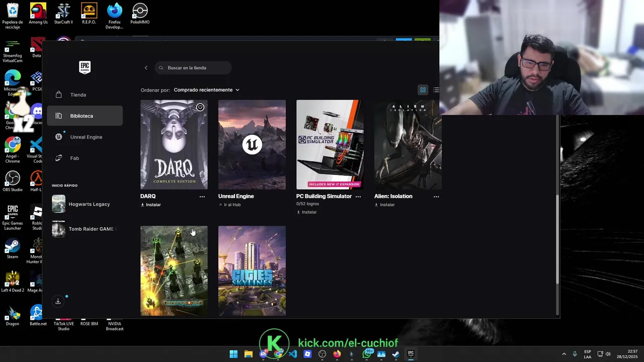Open Steam from the taskbar
Viewport: 644px width, 362px height.
coord(396,354)
